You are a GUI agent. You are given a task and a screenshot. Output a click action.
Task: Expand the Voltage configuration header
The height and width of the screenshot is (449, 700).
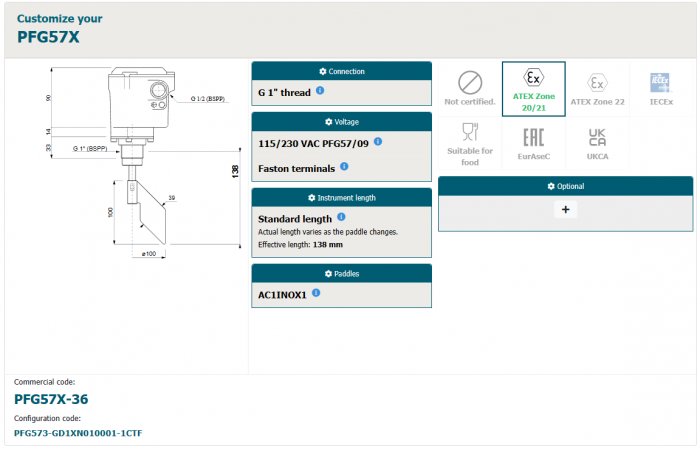[341, 122]
